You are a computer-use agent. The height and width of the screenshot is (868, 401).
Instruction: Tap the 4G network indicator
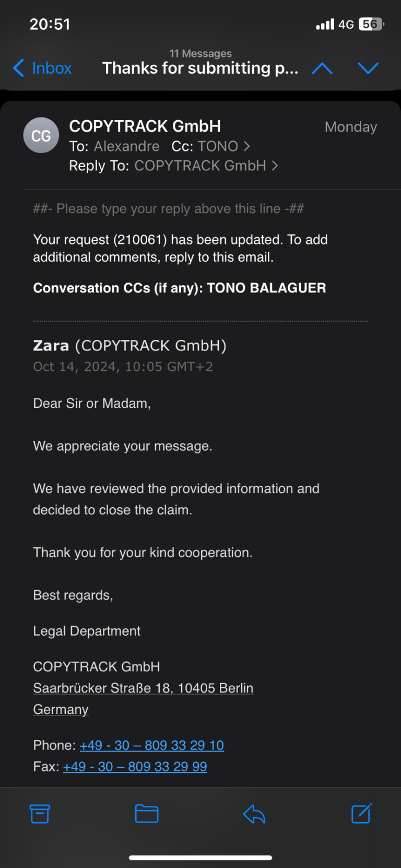pos(347,24)
